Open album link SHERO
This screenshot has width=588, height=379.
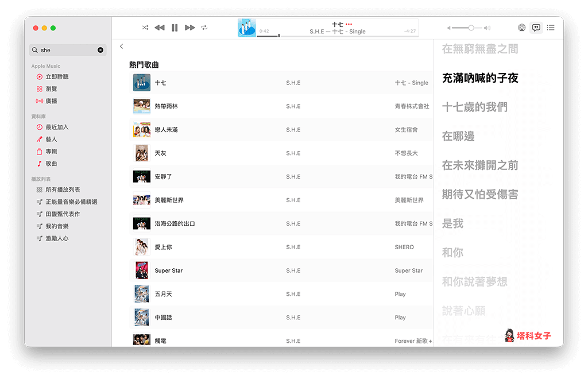point(404,247)
